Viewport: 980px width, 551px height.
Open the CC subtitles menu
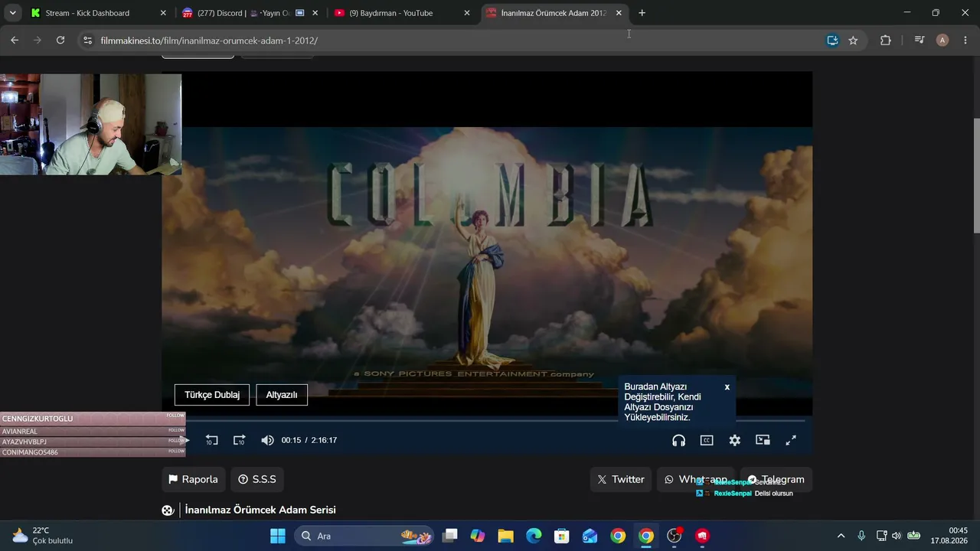(x=707, y=440)
